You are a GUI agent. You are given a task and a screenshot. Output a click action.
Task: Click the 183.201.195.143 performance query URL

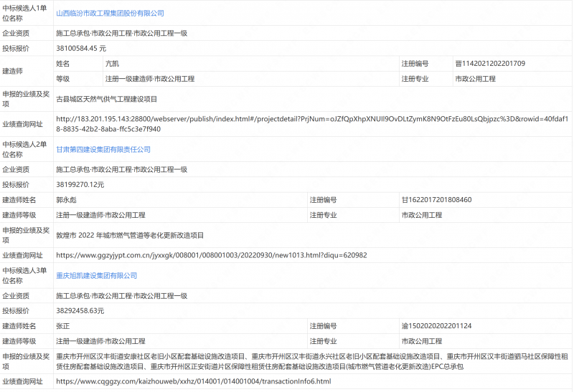pyautogui.click(x=312, y=123)
